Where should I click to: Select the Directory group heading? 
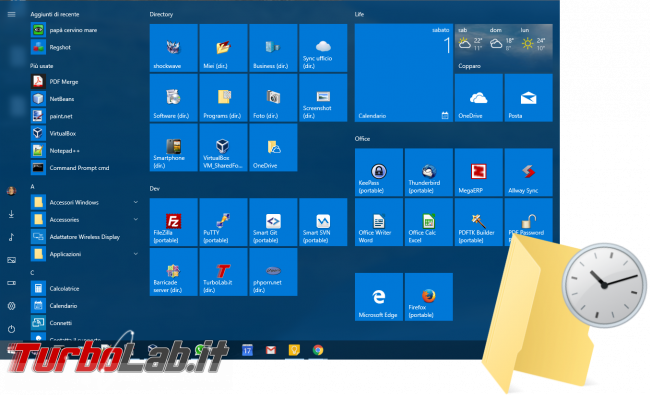click(161, 15)
